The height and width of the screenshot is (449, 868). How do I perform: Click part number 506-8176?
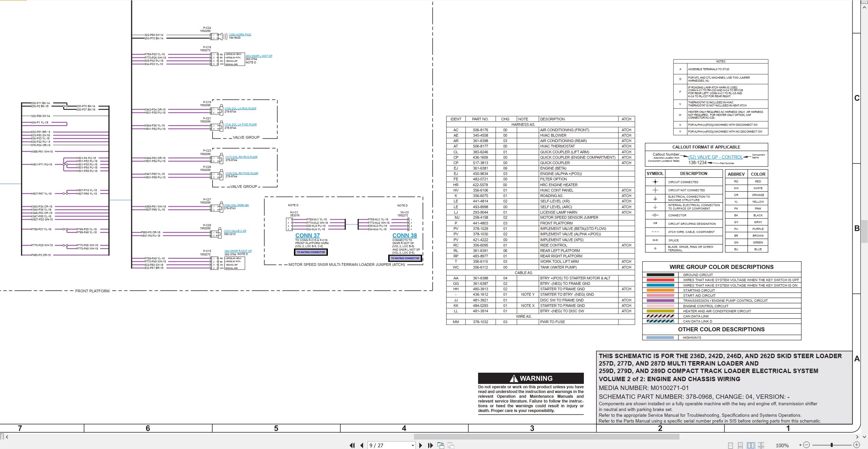(480, 130)
